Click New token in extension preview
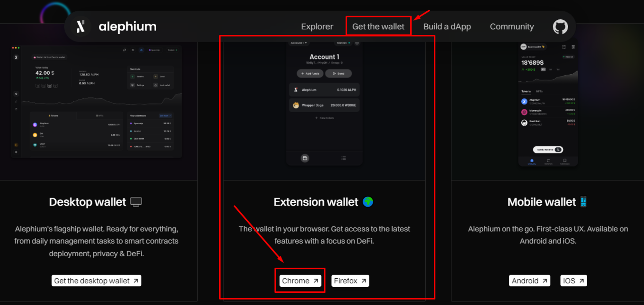Image resolution: width=644 pixels, height=305 pixels. tap(324, 118)
